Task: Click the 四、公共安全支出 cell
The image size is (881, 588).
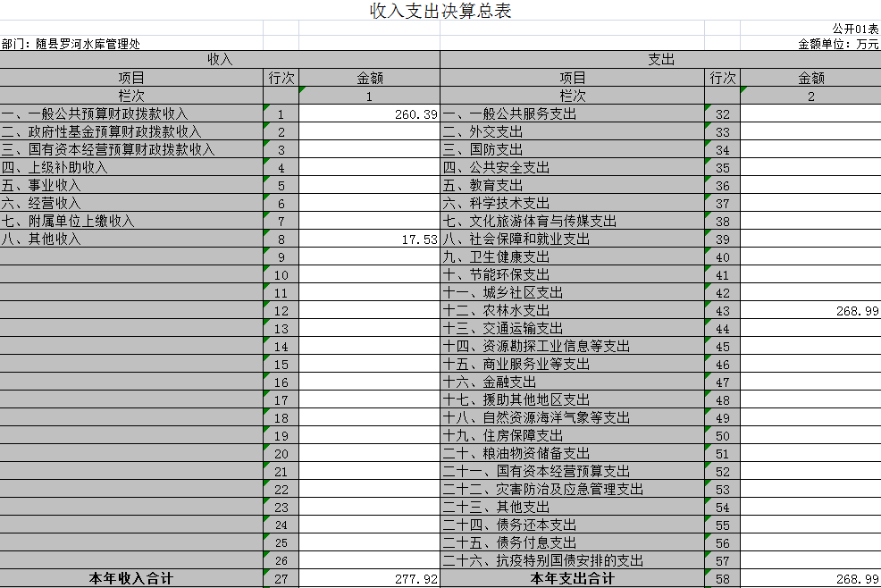Action: click(x=573, y=167)
